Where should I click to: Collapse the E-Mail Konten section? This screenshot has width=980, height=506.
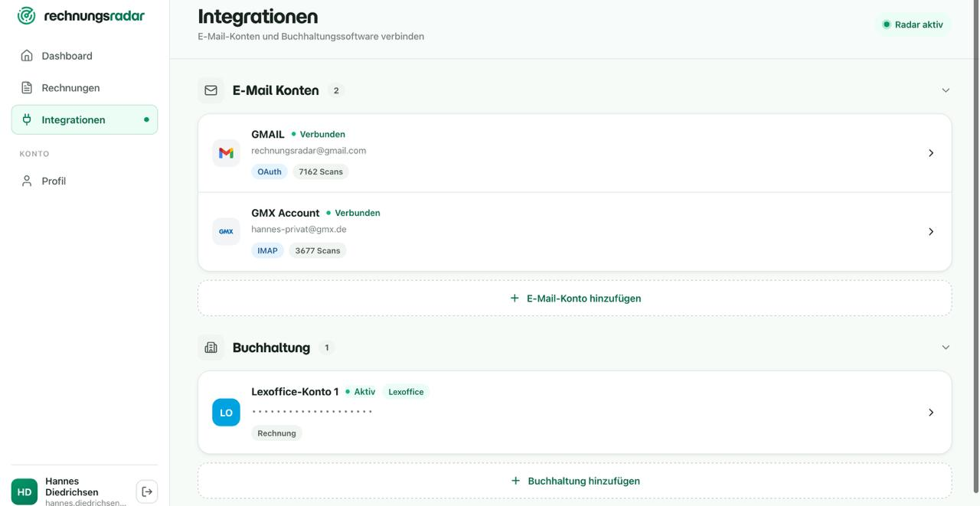pyautogui.click(x=946, y=90)
